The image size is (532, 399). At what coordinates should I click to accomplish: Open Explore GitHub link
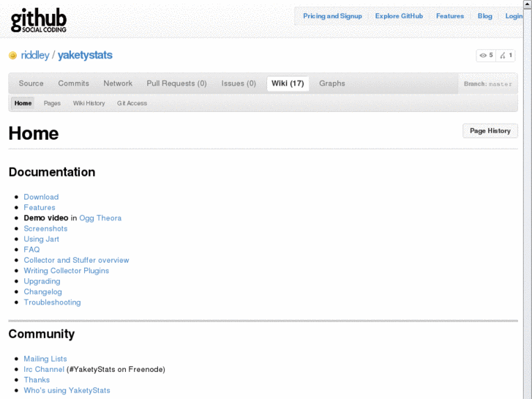(399, 16)
